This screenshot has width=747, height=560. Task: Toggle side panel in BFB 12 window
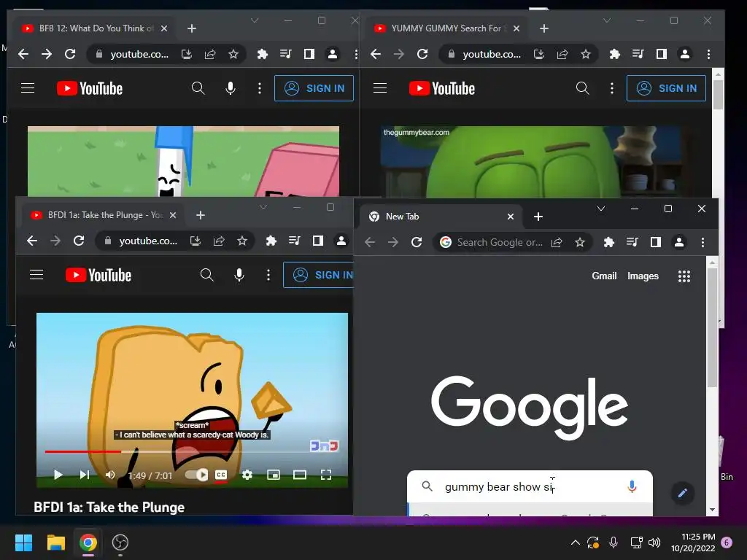point(309,54)
